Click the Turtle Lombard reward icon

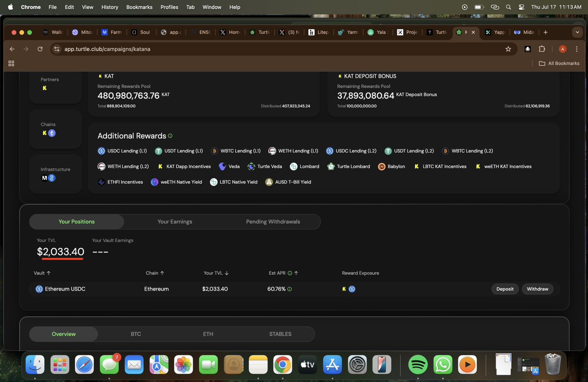(331, 166)
